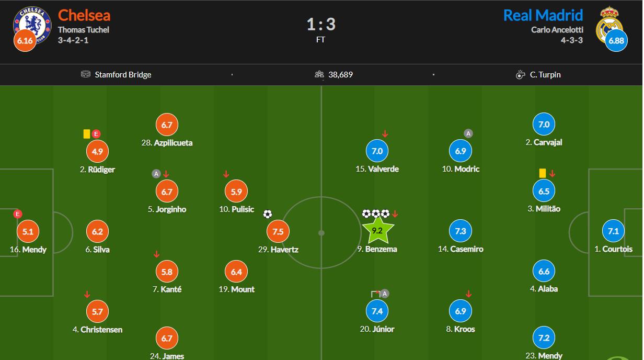Click the substitution arrow above Pulisic
Screen dimensions: 644x360
click(226, 174)
